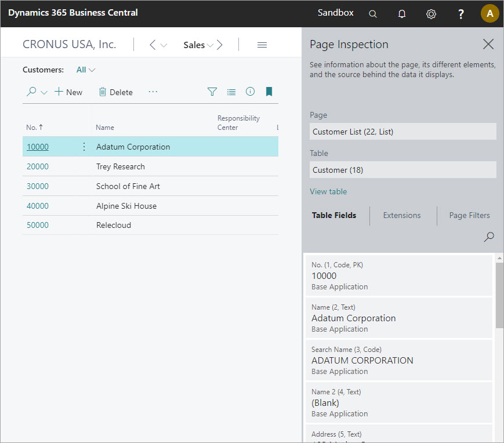This screenshot has width=504, height=443.
Task: Select the Alpine Ski House row
Action: [150, 206]
